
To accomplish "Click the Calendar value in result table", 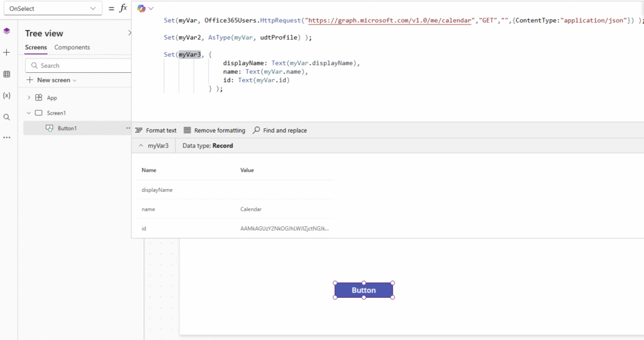I will pyautogui.click(x=251, y=209).
